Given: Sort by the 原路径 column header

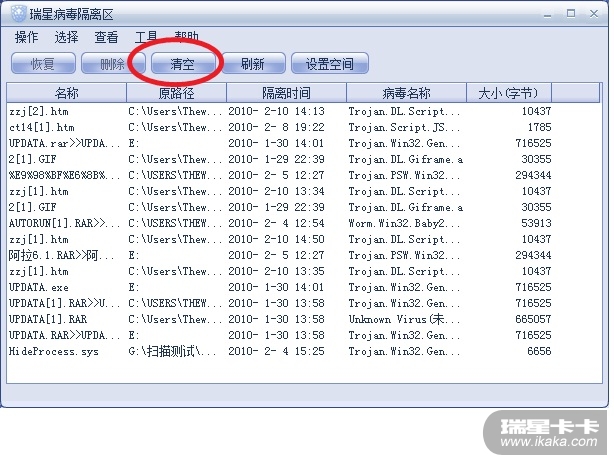Looking at the screenshot, I should (x=177, y=93).
